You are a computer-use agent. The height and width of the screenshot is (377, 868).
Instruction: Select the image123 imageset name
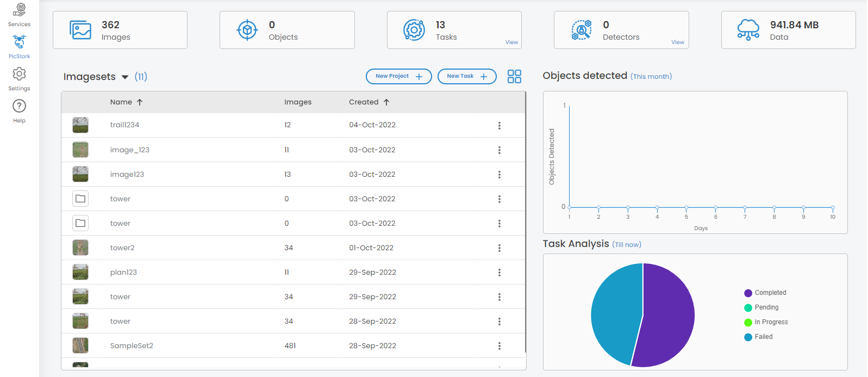[127, 175]
